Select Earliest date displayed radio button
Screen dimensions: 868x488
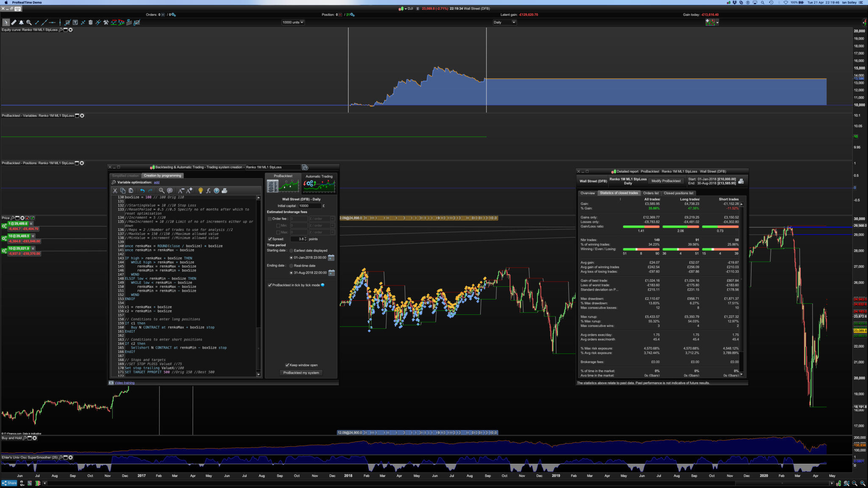click(x=291, y=251)
